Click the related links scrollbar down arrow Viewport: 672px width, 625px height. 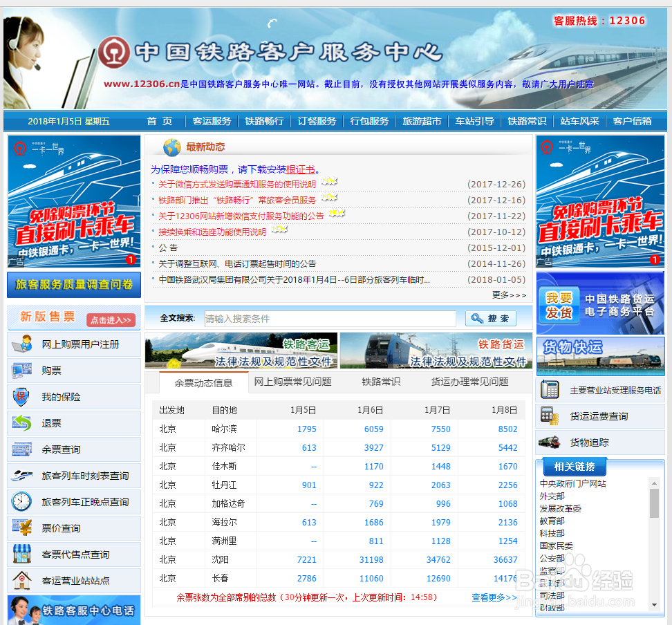coord(654,605)
